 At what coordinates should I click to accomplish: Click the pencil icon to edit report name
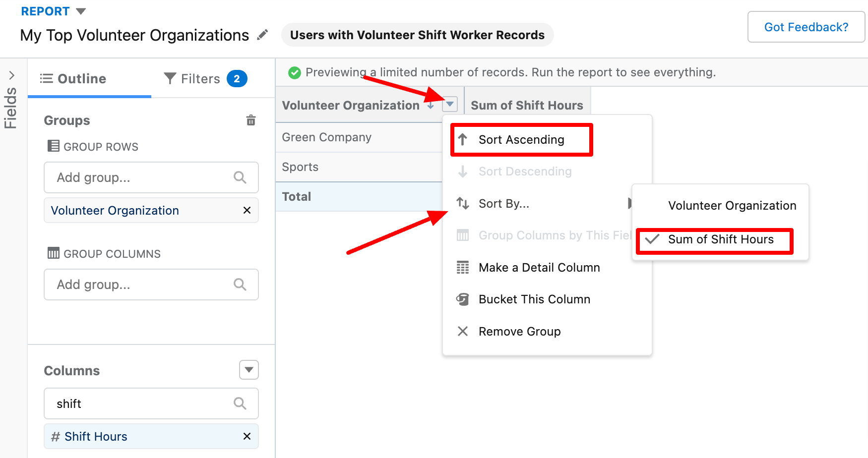point(262,35)
